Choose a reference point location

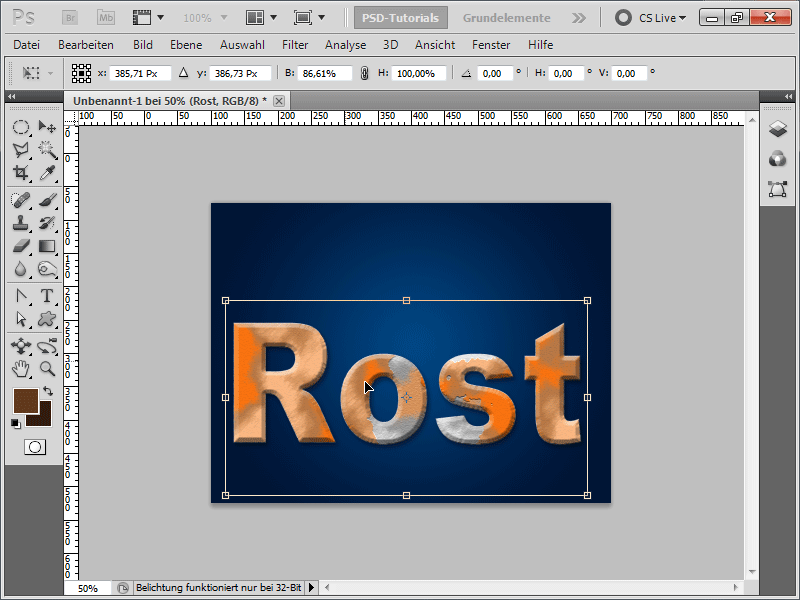pos(81,73)
